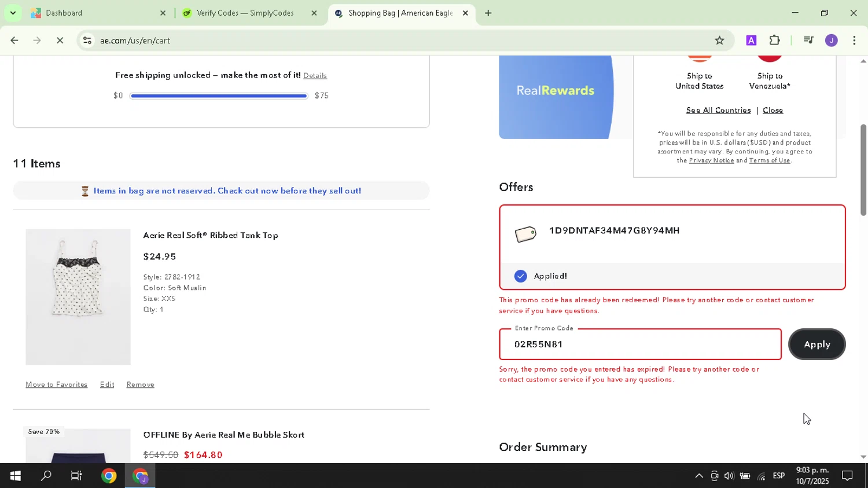Open the Privacy Notice link

(711, 160)
